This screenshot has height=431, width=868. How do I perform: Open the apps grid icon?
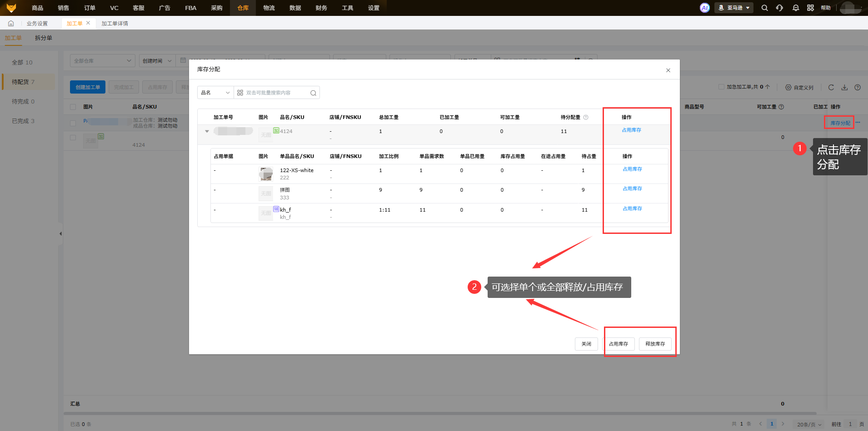(810, 8)
